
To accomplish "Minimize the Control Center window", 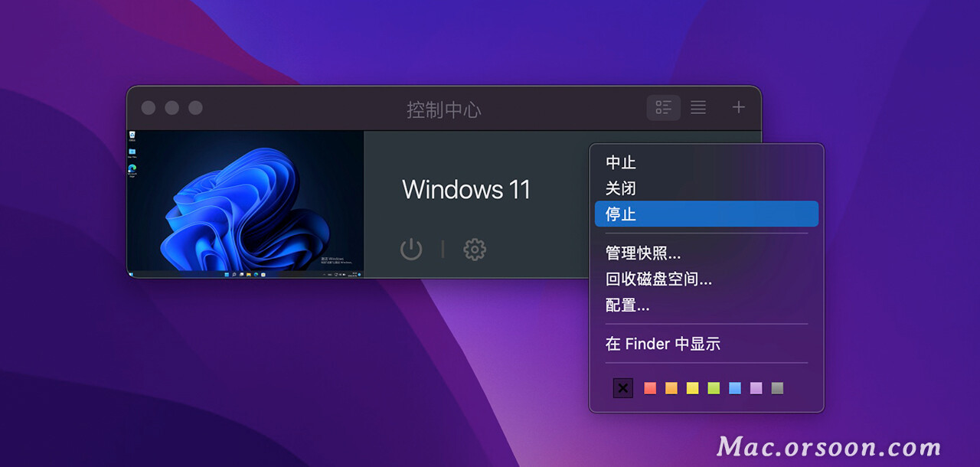I will pos(172,108).
